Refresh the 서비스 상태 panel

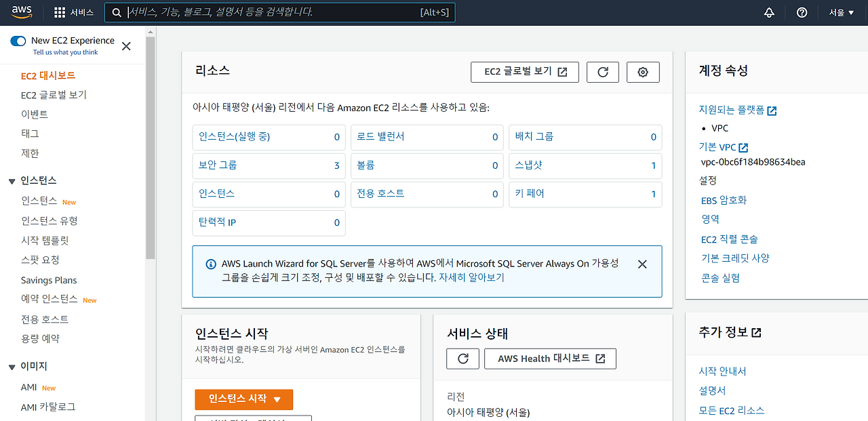pyautogui.click(x=463, y=359)
